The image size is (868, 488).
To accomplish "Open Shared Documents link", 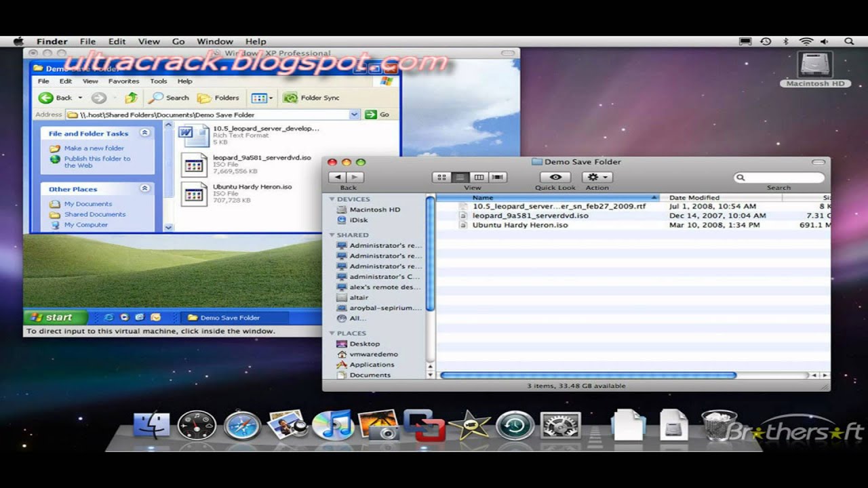I will (95, 214).
